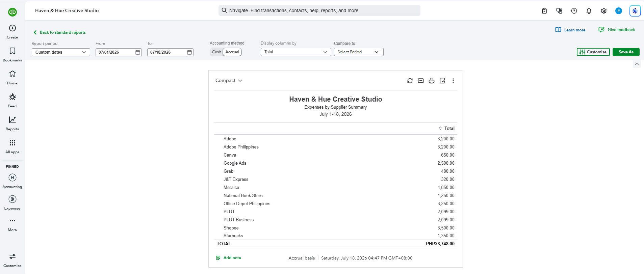Open the Feed sidebar icon
Viewport: 644px width, 274px height.
coord(12,97)
